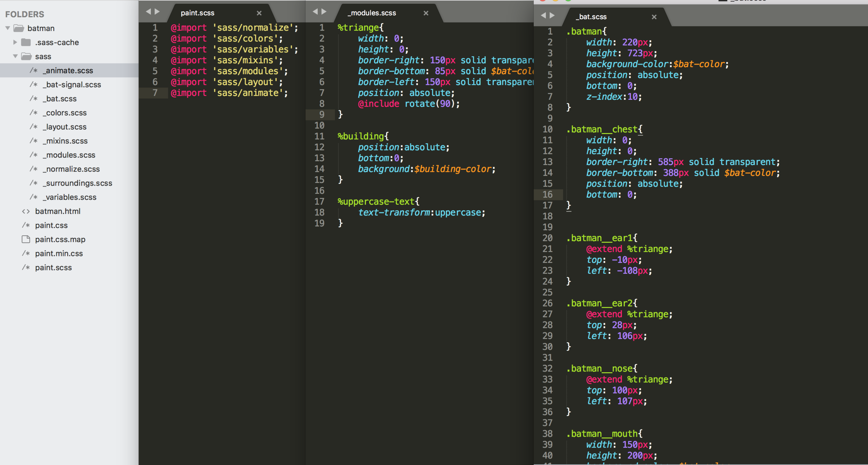The image size is (868, 465).
Task: Expand the .sass-cache folder
Action: pyautogui.click(x=15, y=42)
